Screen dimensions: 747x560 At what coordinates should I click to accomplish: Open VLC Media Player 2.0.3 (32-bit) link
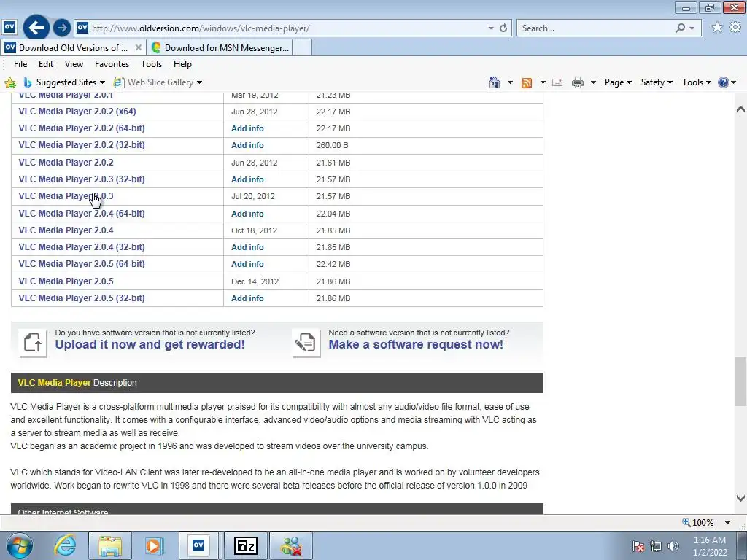(82, 179)
